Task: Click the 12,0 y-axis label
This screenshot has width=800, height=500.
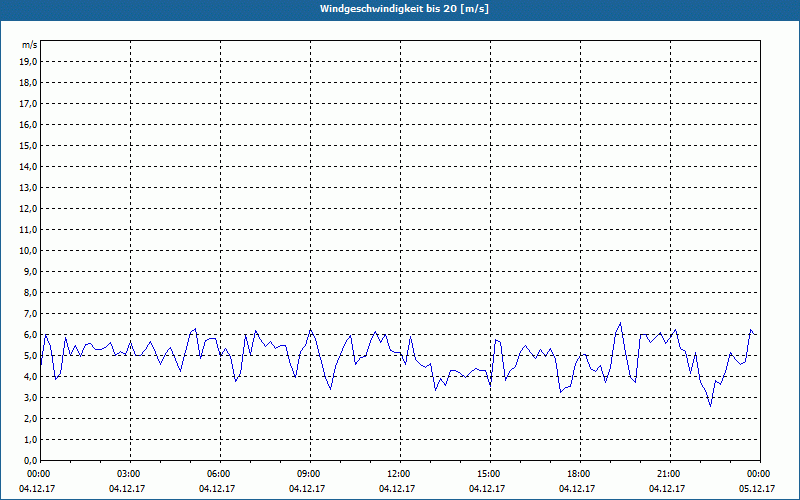Action: [x=28, y=209]
